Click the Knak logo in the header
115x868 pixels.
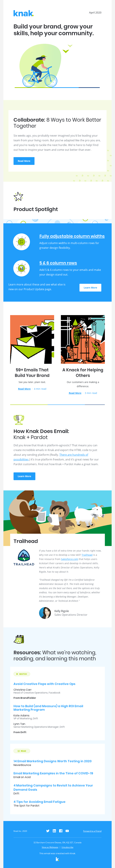click(x=23, y=13)
